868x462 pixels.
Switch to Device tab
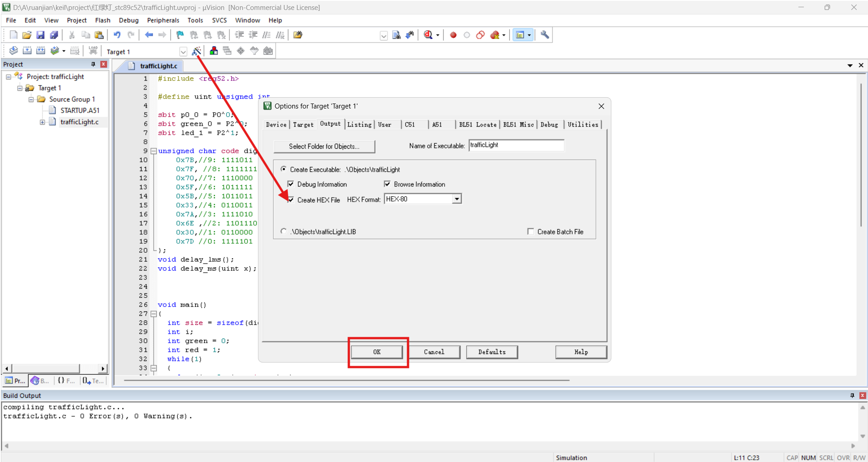pos(276,125)
